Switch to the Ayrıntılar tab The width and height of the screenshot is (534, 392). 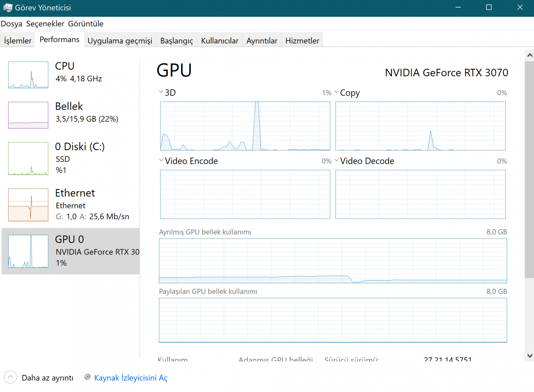pyautogui.click(x=262, y=41)
